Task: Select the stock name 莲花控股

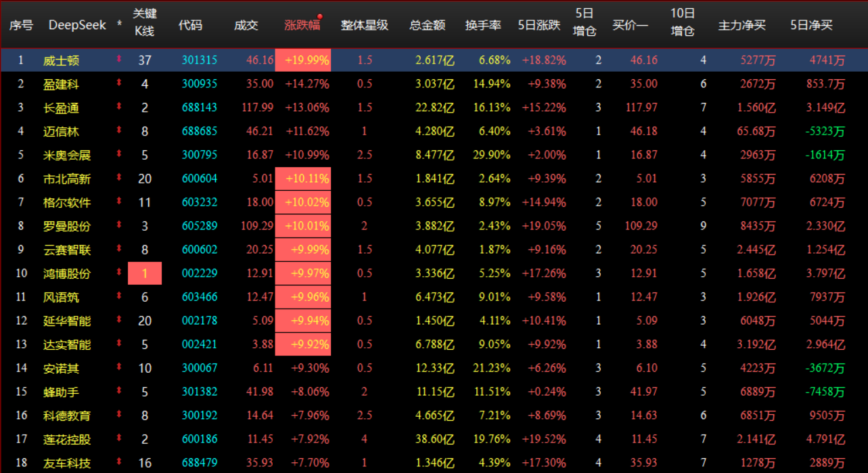Action: pyautogui.click(x=67, y=439)
